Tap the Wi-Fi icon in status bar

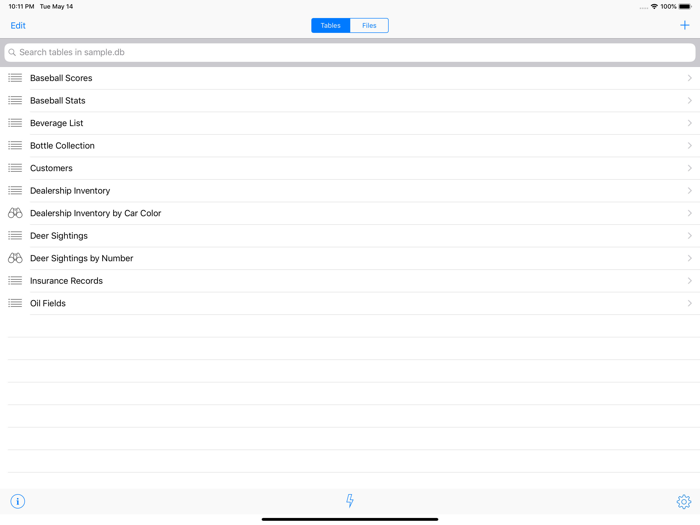tap(654, 7)
